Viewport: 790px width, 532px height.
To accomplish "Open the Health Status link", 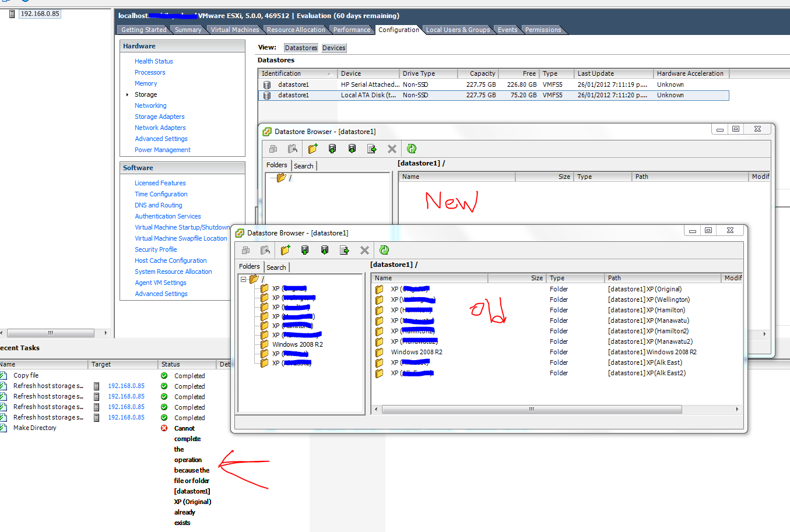I will pyautogui.click(x=154, y=61).
